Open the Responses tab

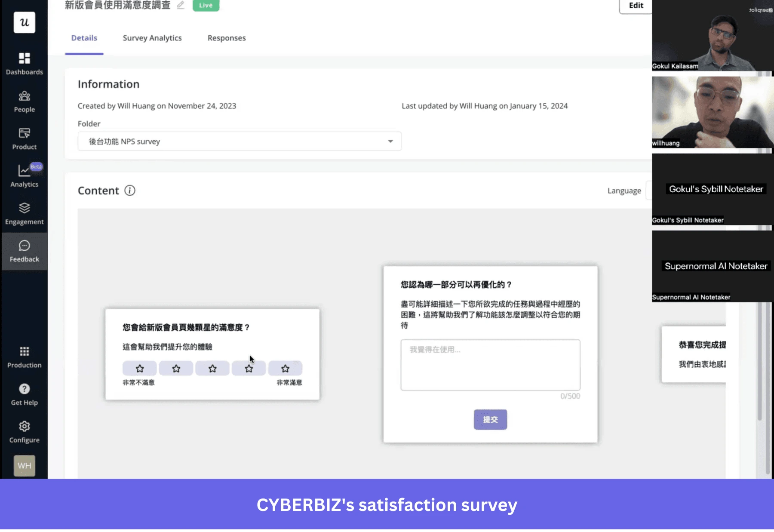(226, 38)
